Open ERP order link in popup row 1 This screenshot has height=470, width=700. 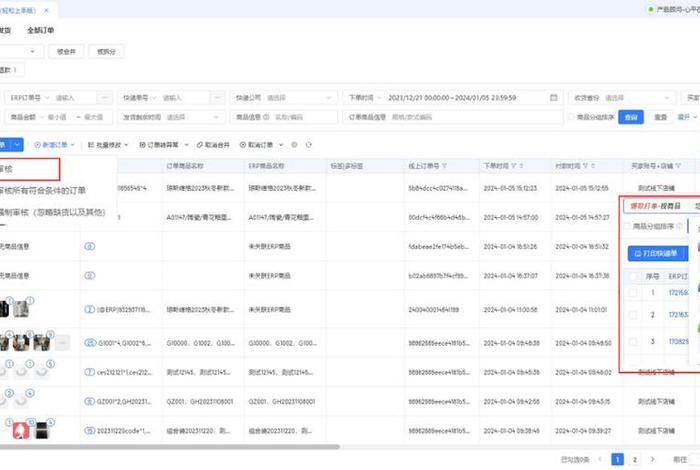pyautogui.click(x=678, y=293)
